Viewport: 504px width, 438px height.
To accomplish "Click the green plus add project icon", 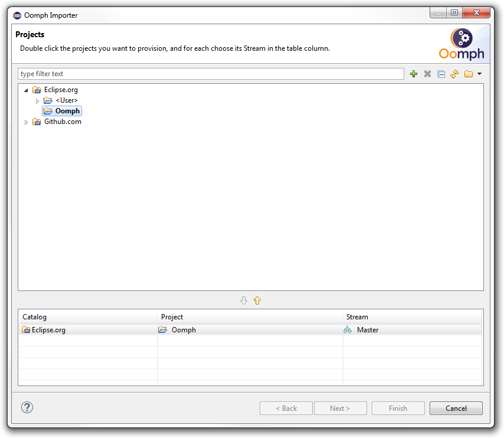I will (413, 74).
